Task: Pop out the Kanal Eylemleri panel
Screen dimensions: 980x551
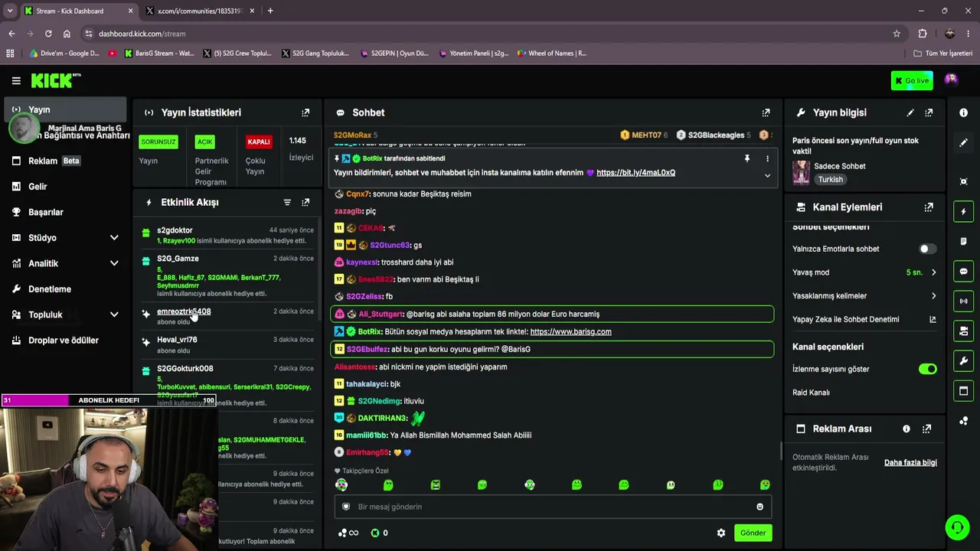Action: 929,207
